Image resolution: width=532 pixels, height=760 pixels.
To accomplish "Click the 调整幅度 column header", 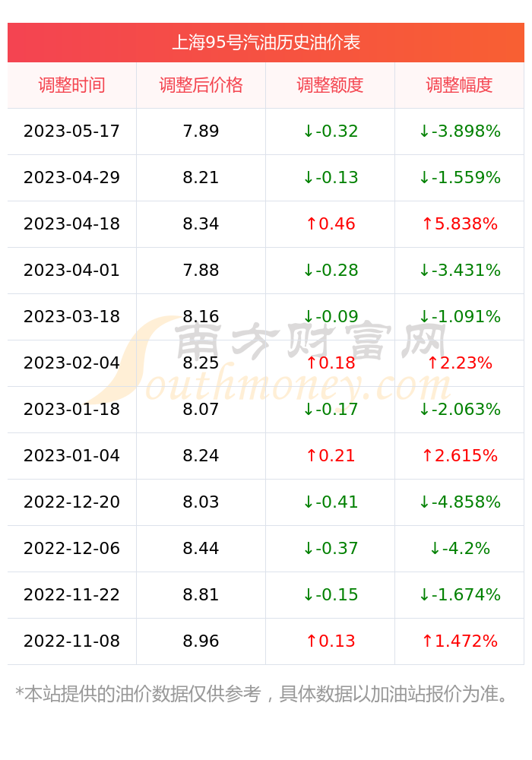I will 459,85.
